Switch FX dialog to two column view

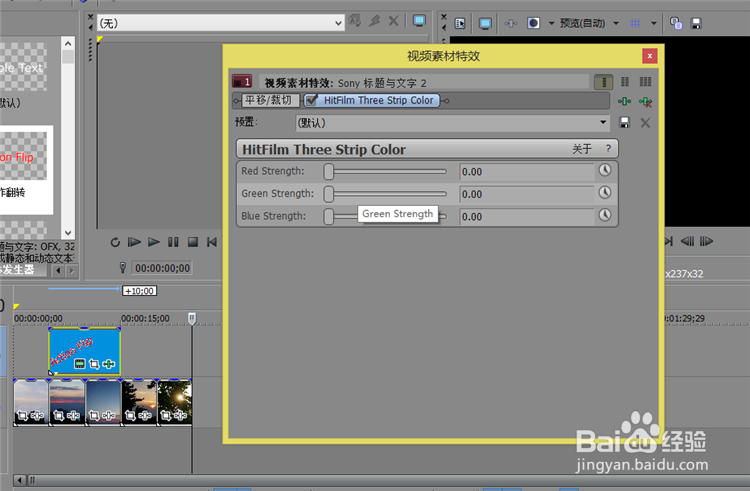[625, 82]
